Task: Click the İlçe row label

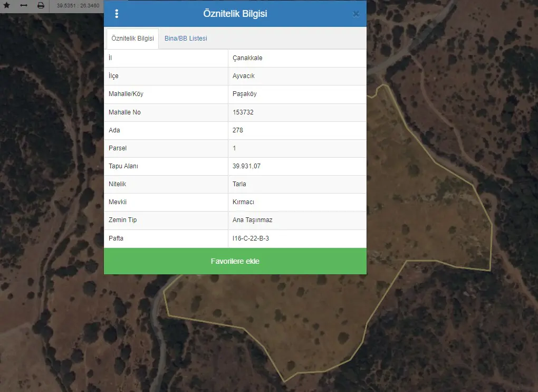Action: pyautogui.click(x=113, y=76)
